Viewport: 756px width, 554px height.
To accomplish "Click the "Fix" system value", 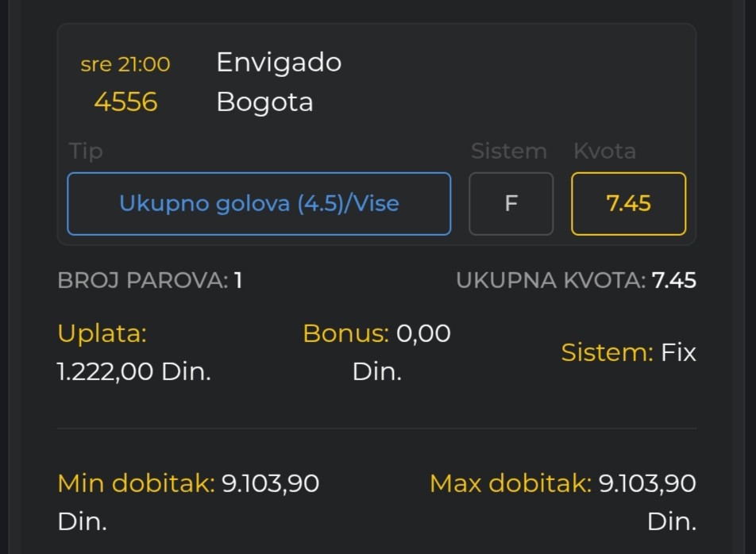I will tap(678, 352).
